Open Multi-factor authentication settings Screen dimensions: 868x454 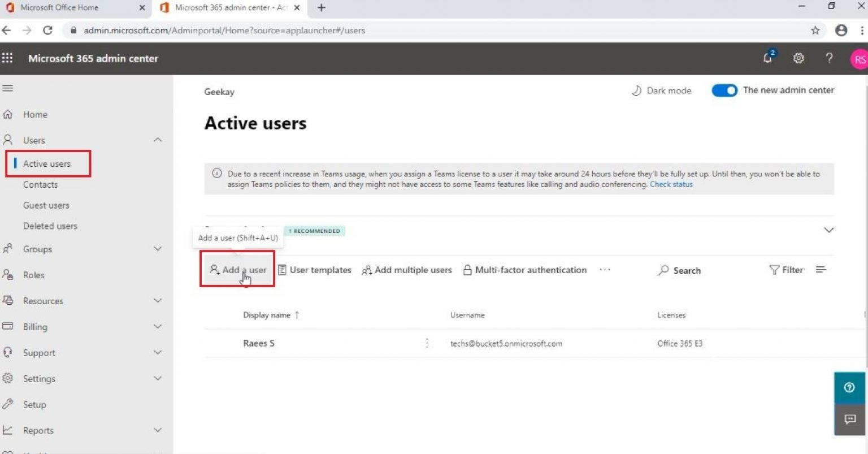[525, 270]
